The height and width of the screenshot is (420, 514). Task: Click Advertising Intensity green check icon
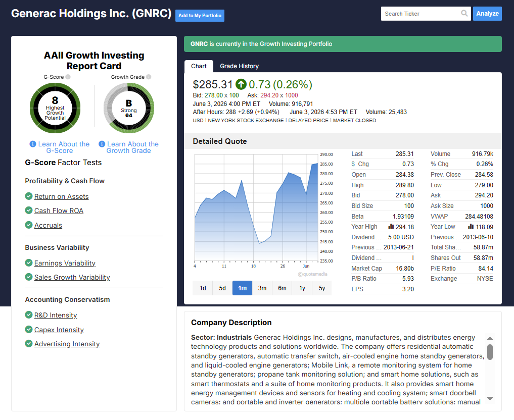tap(29, 343)
